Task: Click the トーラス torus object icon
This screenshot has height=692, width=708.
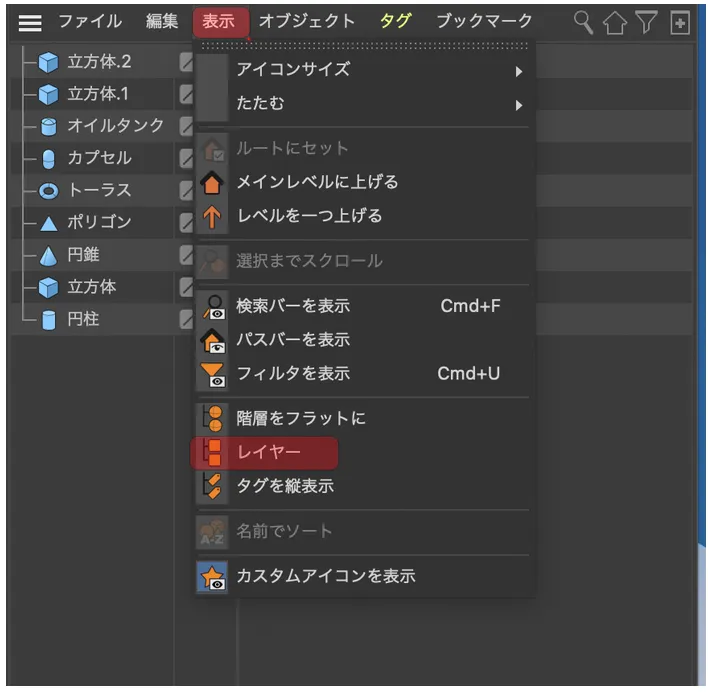Action: [48, 191]
